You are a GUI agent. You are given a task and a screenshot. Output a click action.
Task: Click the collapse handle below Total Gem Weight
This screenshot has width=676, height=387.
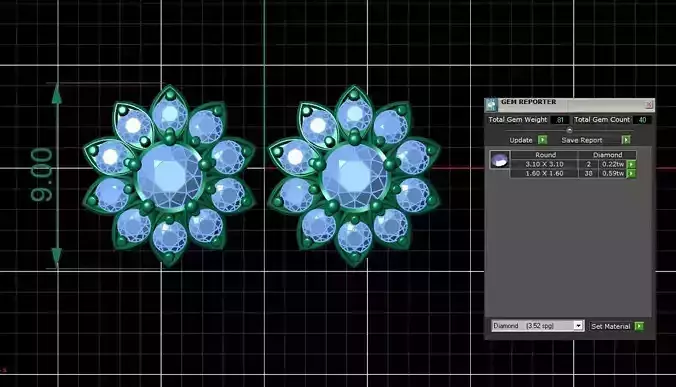point(569,130)
